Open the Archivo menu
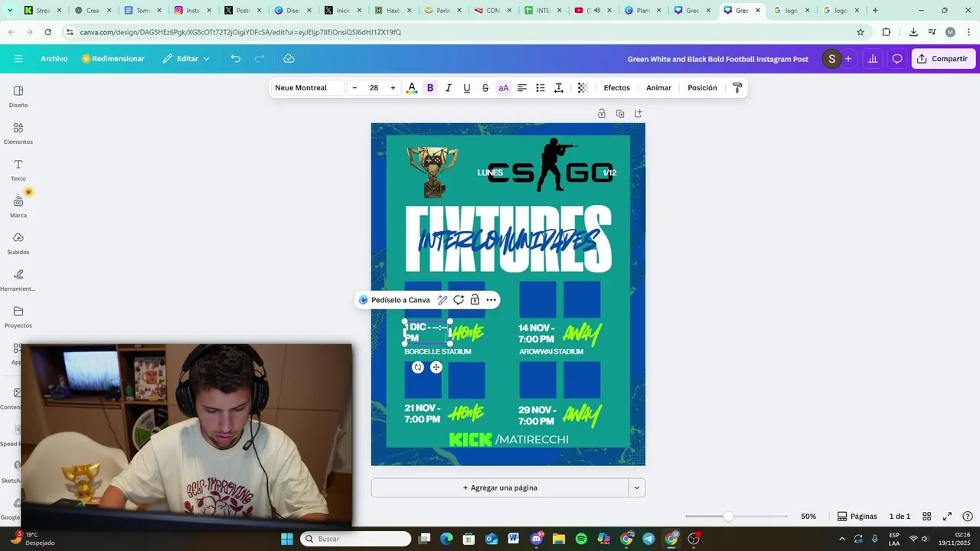980x551 pixels. [x=54, y=59]
